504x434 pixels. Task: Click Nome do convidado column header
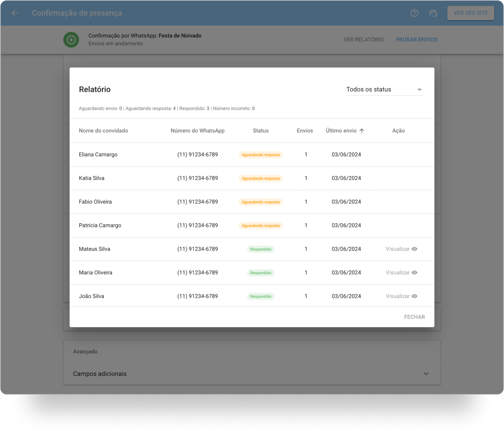click(x=103, y=131)
